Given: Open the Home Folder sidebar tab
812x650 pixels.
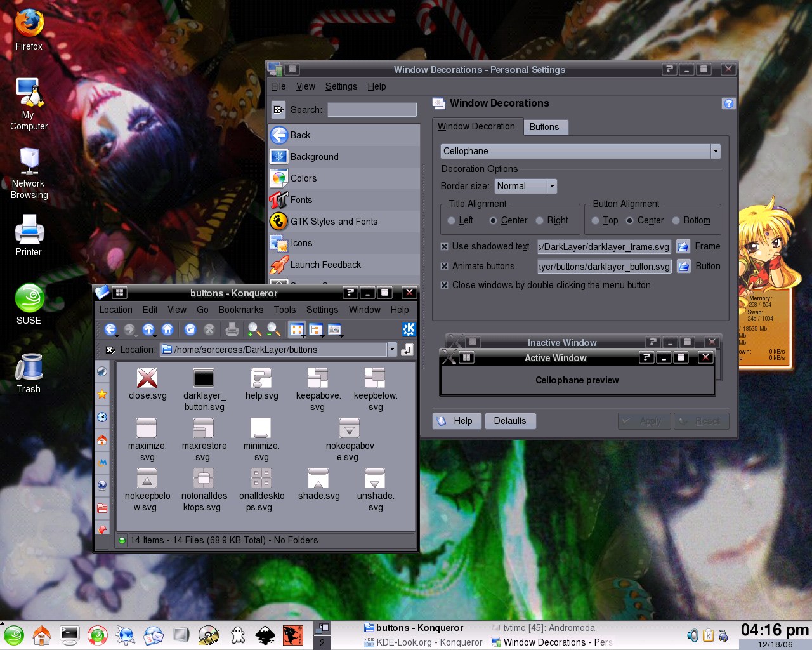Looking at the screenshot, I should (102, 439).
